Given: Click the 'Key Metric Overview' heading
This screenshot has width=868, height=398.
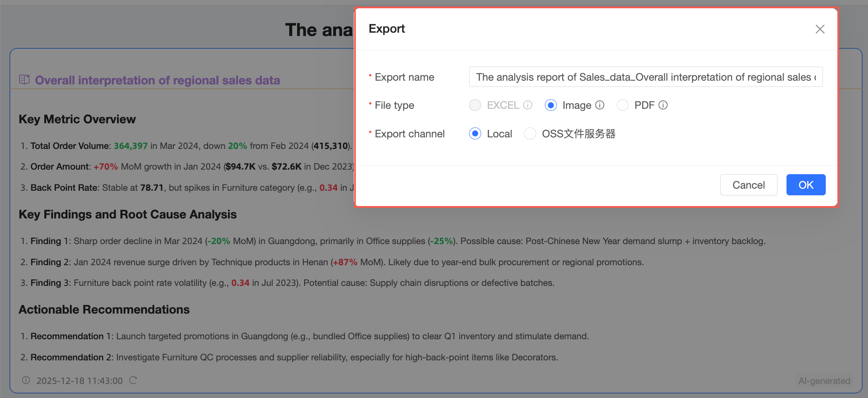Looking at the screenshot, I should (x=77, y=119).
